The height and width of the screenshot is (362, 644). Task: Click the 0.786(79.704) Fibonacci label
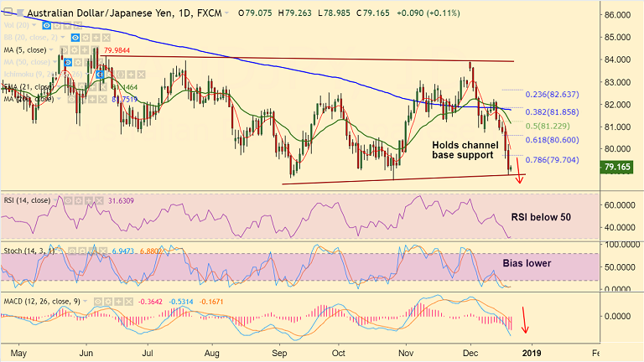552,160
